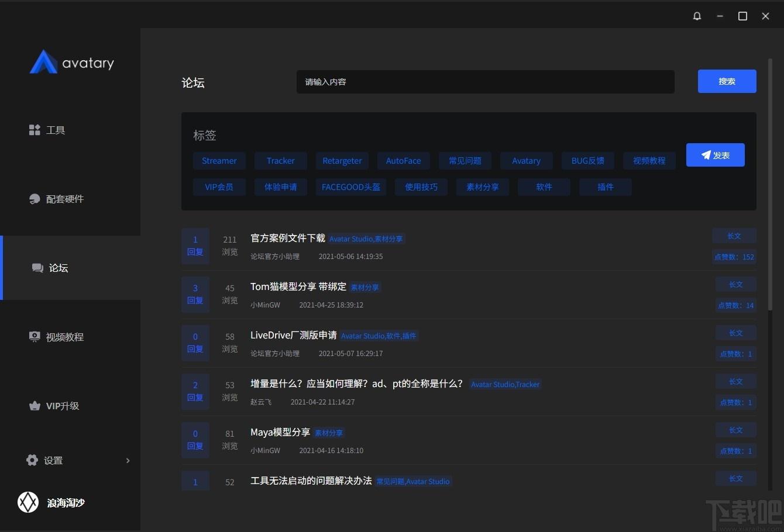784x532 pixels.
Task: Click the user avatar 浪海淘沙
Action: coord(28,502)
